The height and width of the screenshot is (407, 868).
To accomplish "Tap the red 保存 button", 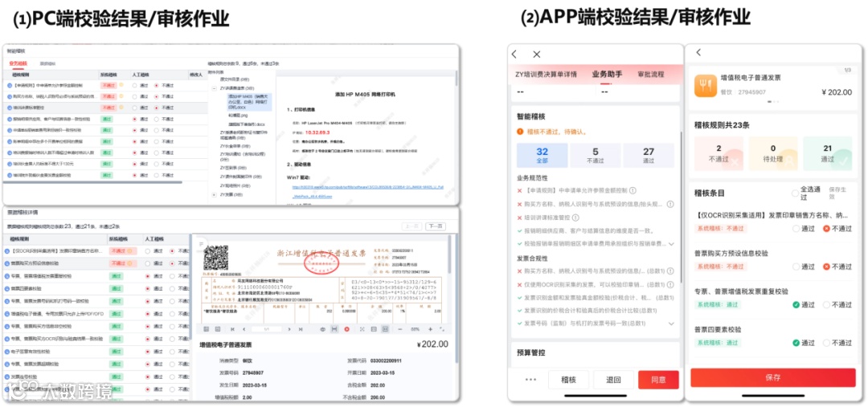I will point(773,377).
